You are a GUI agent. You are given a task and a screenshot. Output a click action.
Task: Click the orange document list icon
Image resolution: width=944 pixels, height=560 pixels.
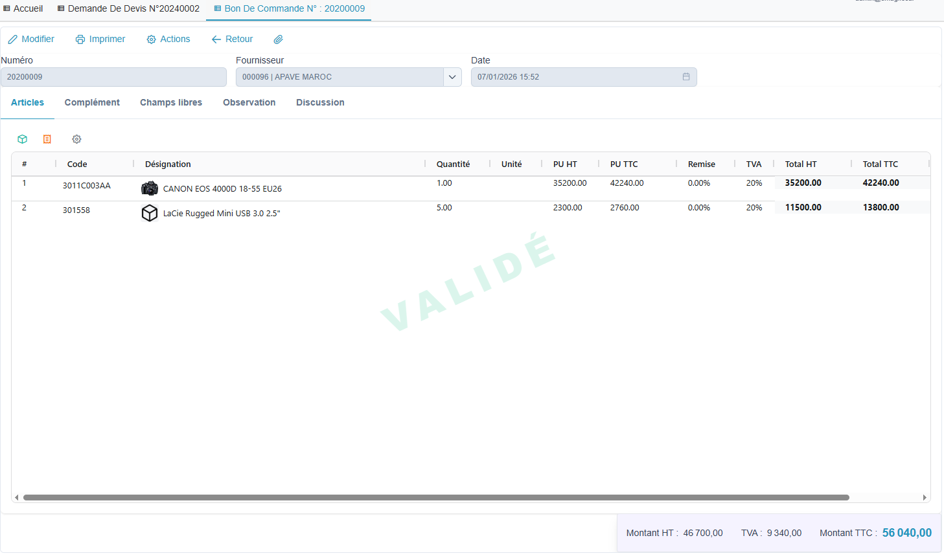(47, 139)
